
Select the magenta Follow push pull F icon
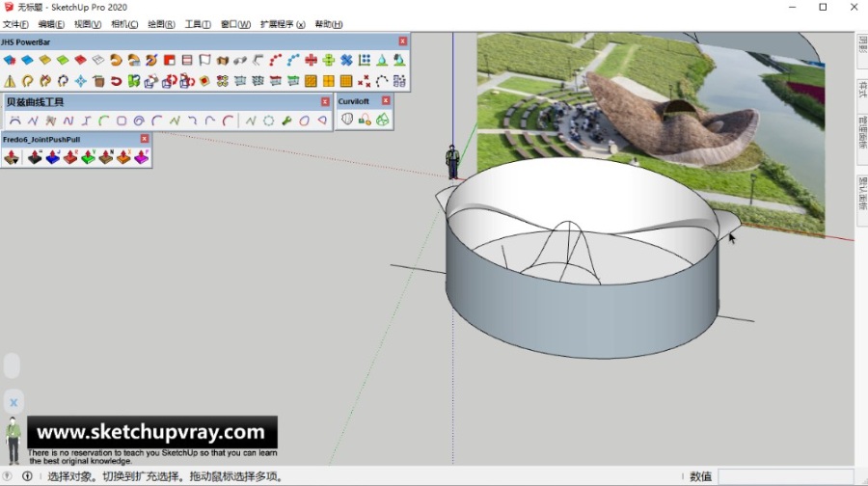pos(141,158)
